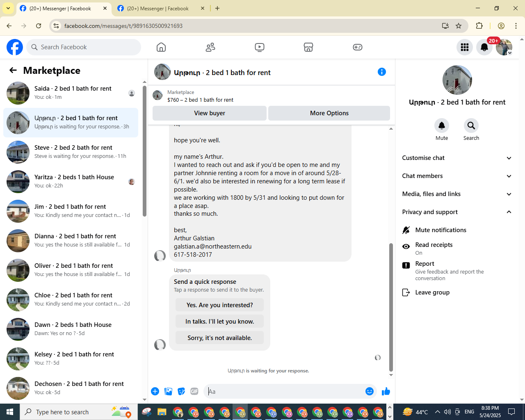Open the taskbar clock showing 8:38 PM

[x=490, y=412]
